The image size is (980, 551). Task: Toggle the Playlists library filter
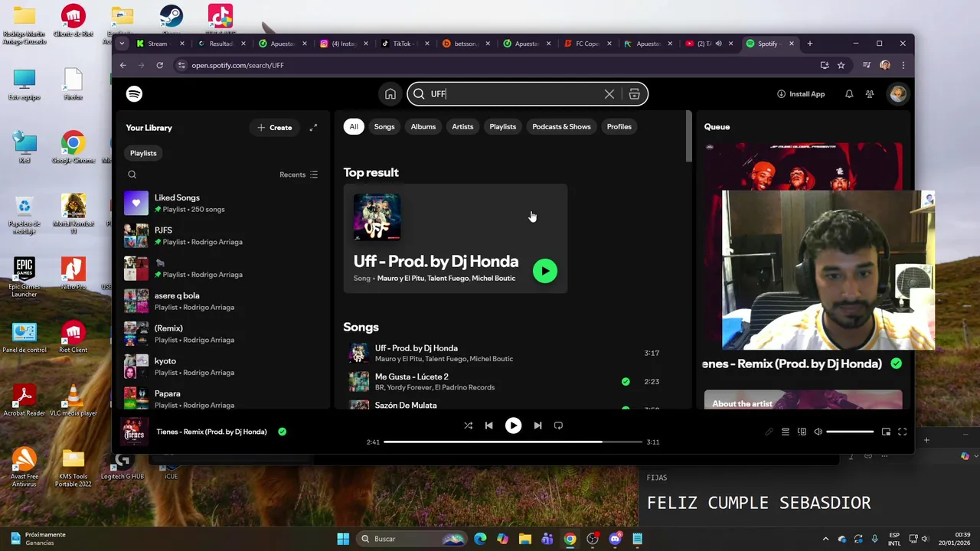(143, 153)
